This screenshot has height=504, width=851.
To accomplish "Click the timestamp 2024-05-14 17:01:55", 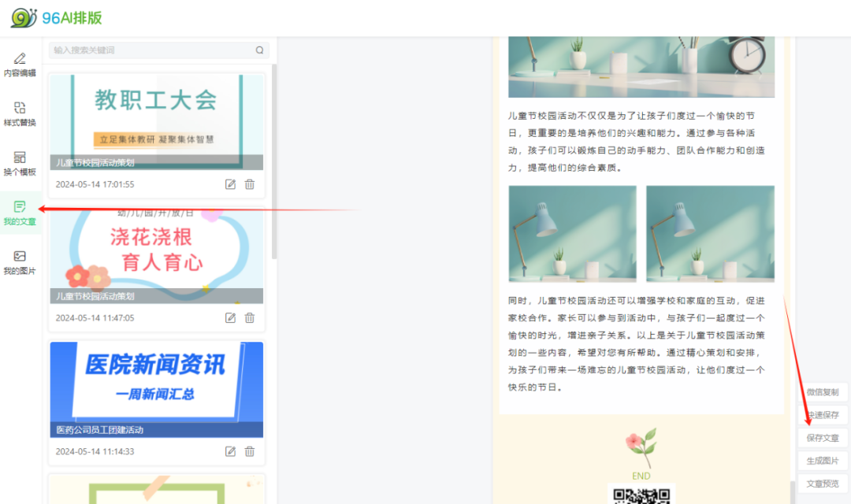I will (x=95, y=184).
